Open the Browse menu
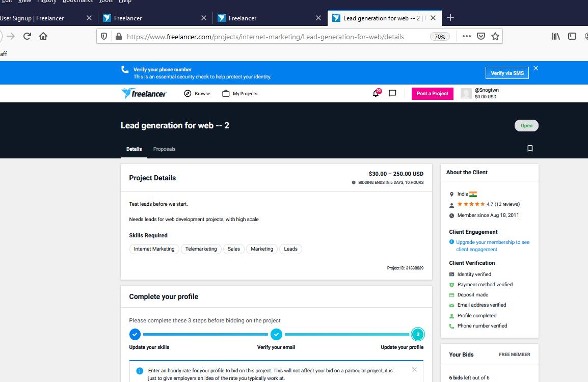 coord(197,94)
